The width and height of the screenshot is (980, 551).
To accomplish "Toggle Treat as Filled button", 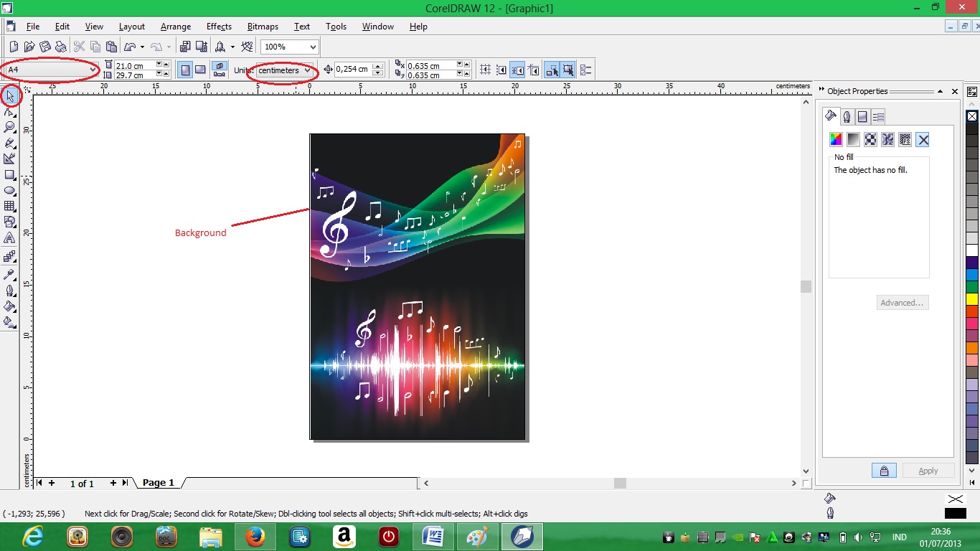I will click(x=568, y=70).
